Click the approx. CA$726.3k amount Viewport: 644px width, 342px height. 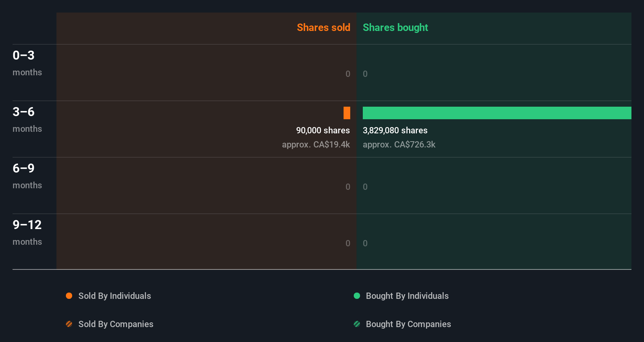pos(399,144)
